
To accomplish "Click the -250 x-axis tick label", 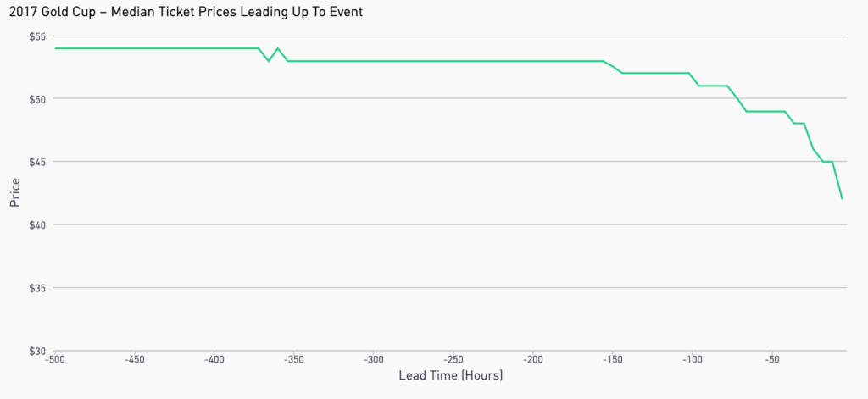I will (453, 360).
